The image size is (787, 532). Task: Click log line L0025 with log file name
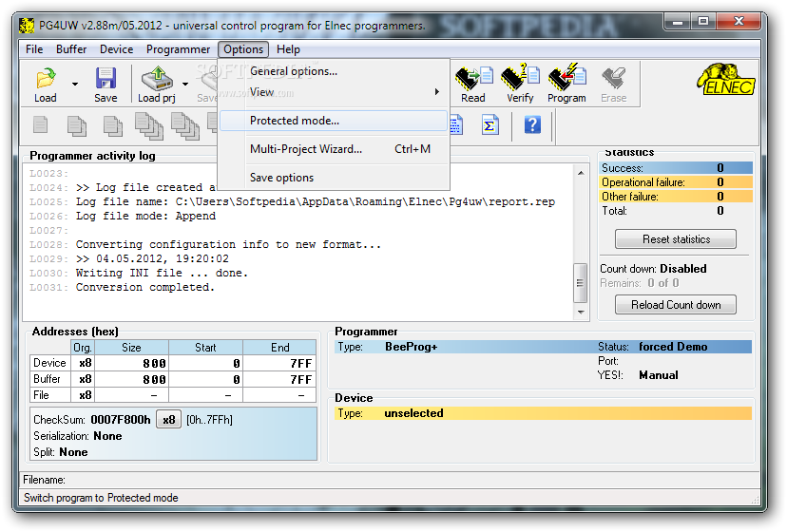click(292, 201)
